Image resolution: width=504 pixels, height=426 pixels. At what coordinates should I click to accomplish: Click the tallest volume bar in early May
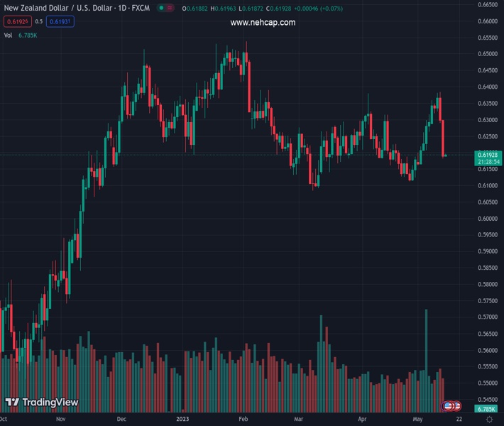click(x=426, y=355)
